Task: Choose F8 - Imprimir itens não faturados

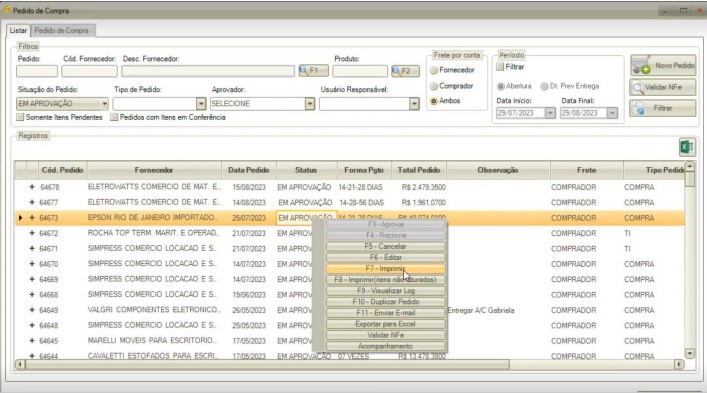Action: [386, 279]
